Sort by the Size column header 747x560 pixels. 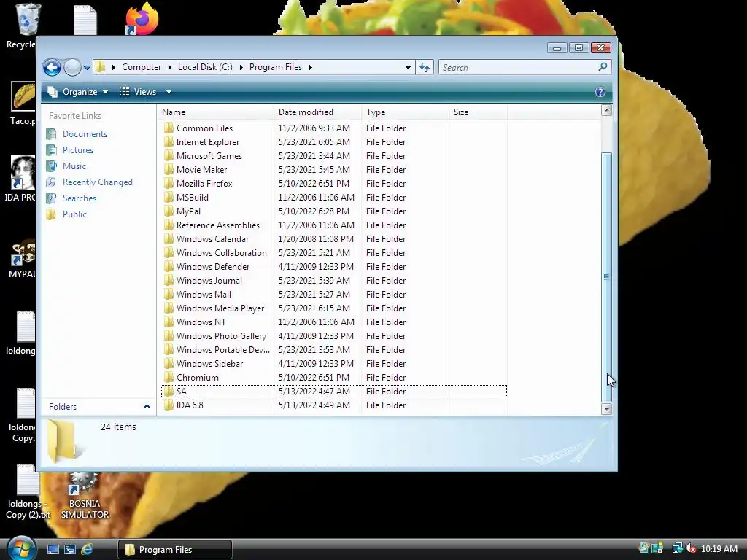[479, 112]
